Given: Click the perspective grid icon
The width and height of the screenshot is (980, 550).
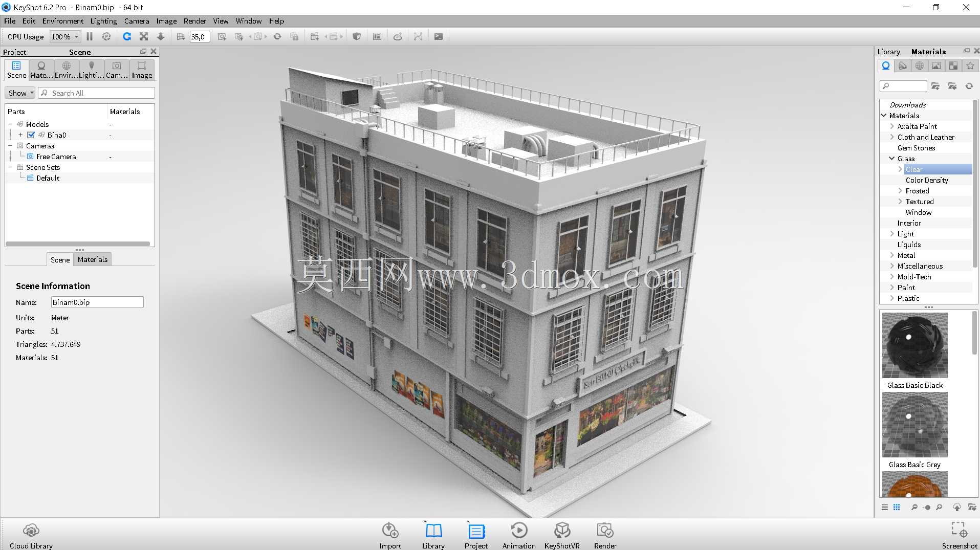Looking at the screenshot, I should pos(181,36).
